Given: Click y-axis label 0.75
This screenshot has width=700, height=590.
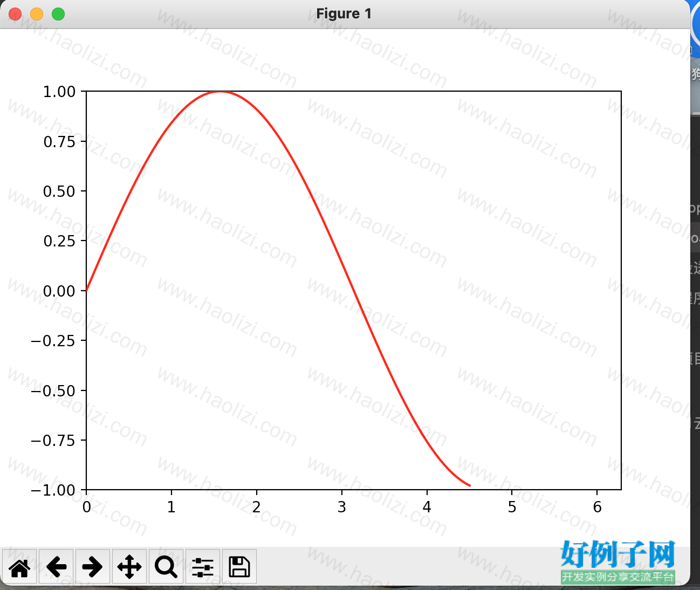Looking at the screenshot, I should pos(59,141).
